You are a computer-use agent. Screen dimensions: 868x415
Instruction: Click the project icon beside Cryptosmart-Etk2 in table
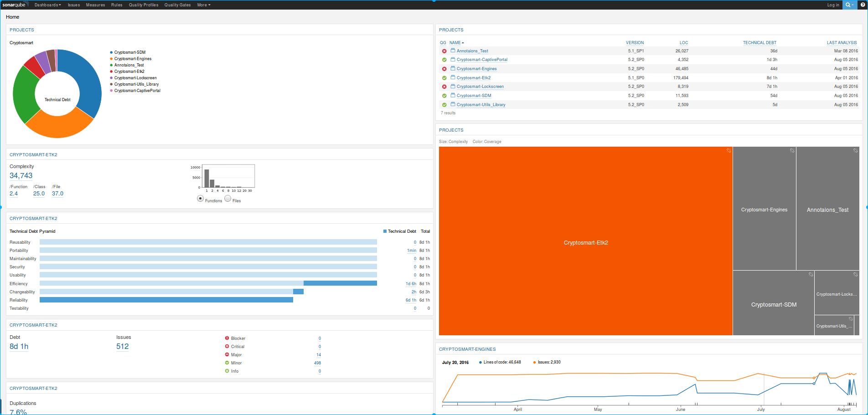pos(453,77)
